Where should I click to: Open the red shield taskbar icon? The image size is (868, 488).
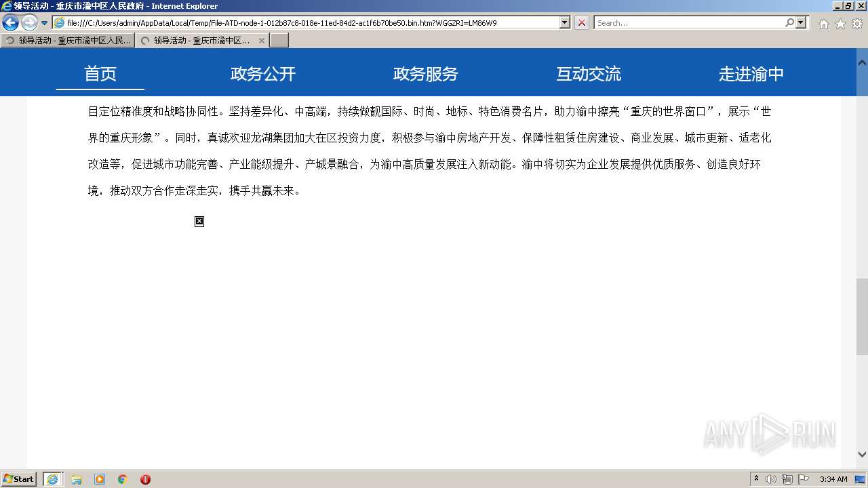tap(145, 479)
